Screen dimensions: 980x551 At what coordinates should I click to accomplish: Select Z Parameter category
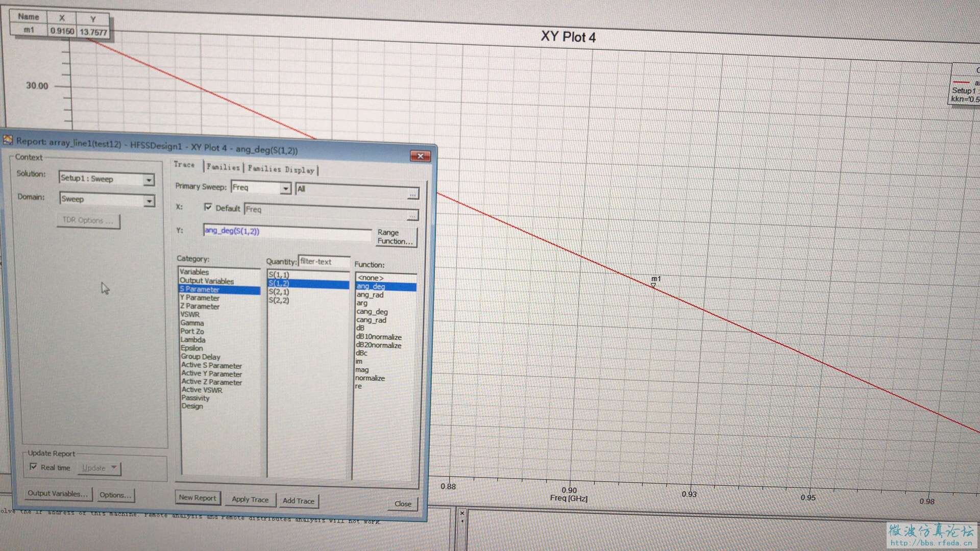point(200,306)
